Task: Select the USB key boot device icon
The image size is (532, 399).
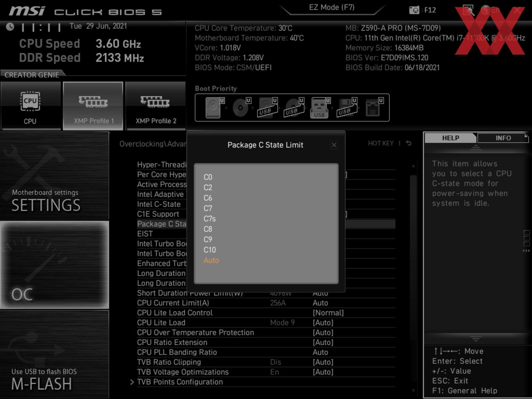Action: point(320,108)
